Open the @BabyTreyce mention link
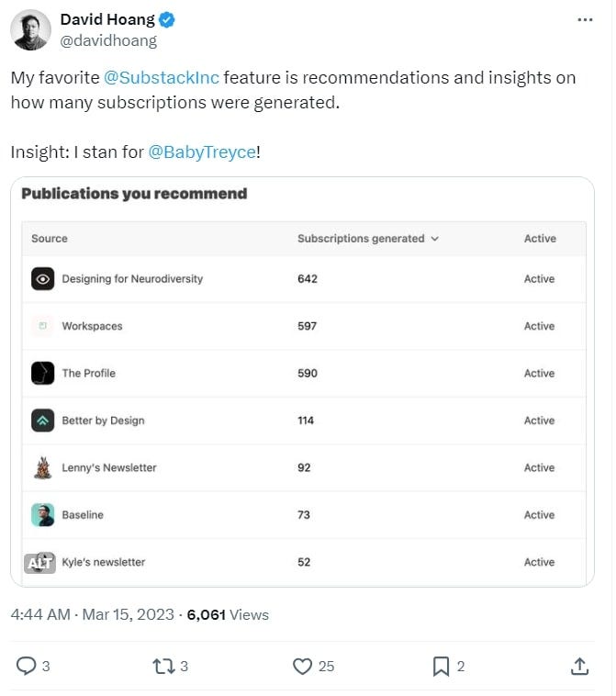The image size is (616, 696). [x=202, y=152]
